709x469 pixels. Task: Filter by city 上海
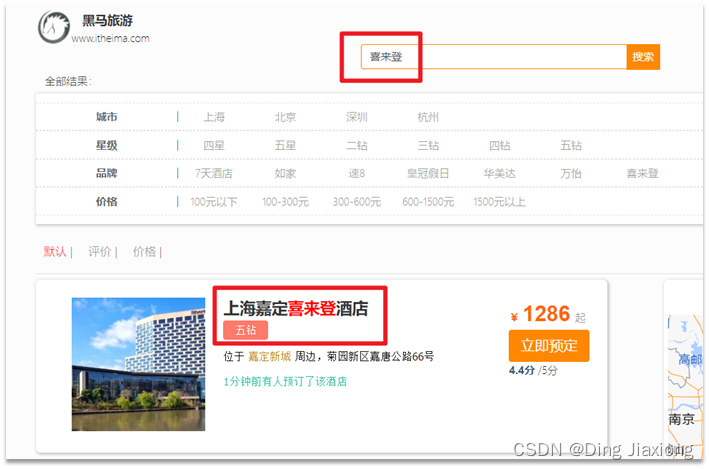point(214,117)
